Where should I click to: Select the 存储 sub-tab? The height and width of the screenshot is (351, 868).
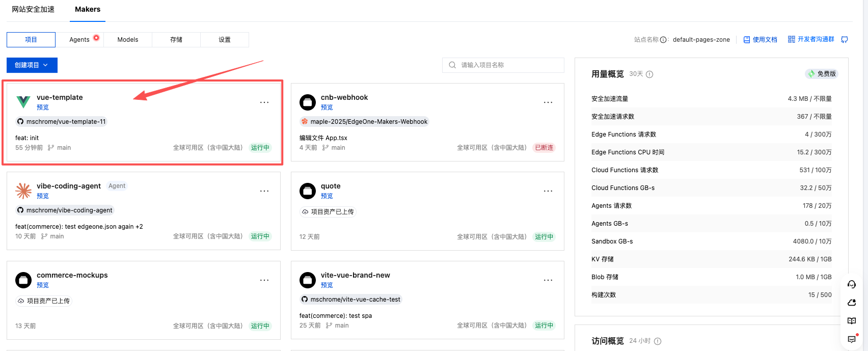coord(176,40)
